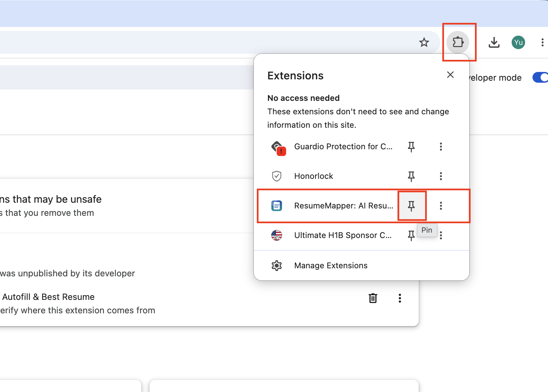Click the address bar field
The image size is (548, 392).
pyautogui.click(x=220, y=42)
